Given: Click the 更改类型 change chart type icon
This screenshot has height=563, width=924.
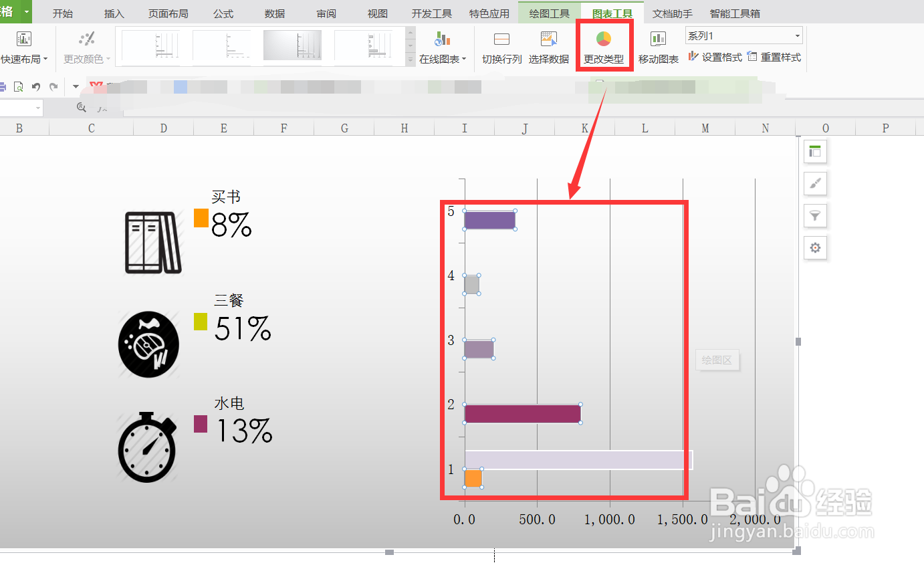Looking at the screenshot, I should 604,39.
